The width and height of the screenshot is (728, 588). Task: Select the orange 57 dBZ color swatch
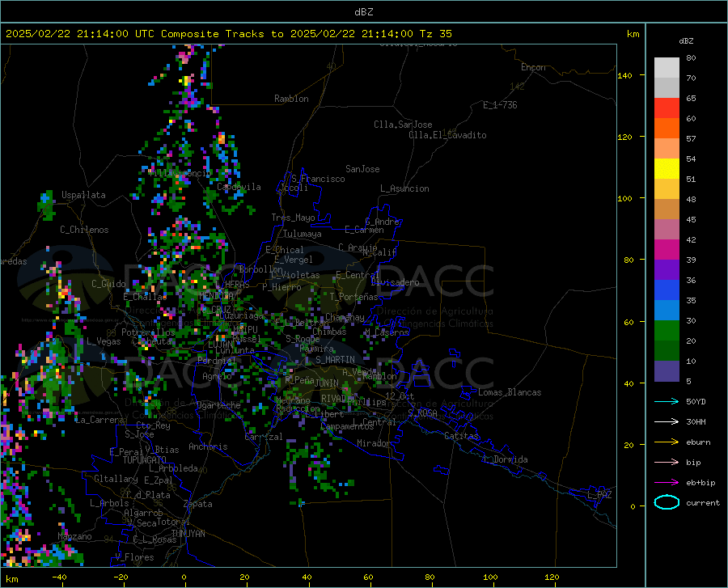(667, 129)
